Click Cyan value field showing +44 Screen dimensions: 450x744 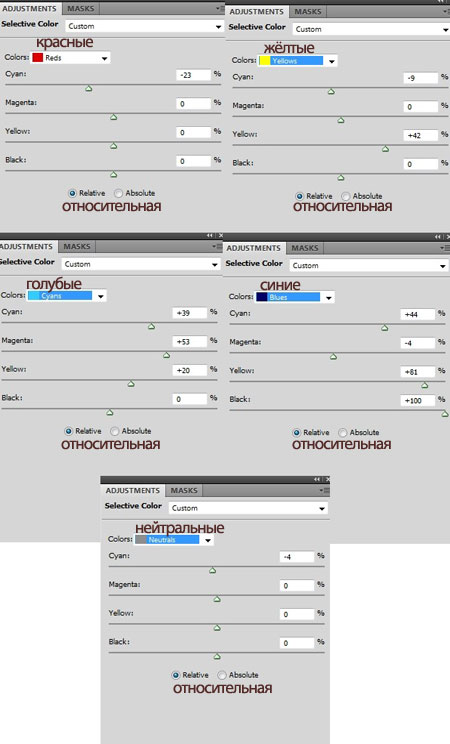(x=418, y=314)
